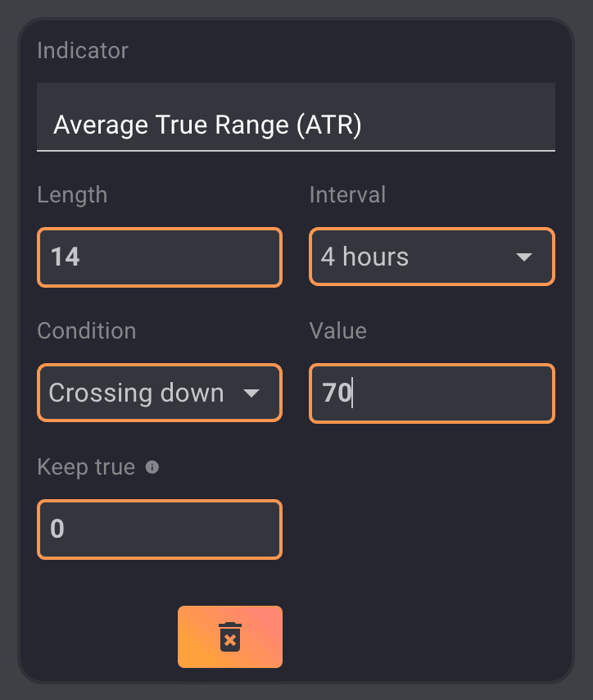Click the trash can delete icon
The width and height of the screenshot is (593, 700).
point(230,637)
